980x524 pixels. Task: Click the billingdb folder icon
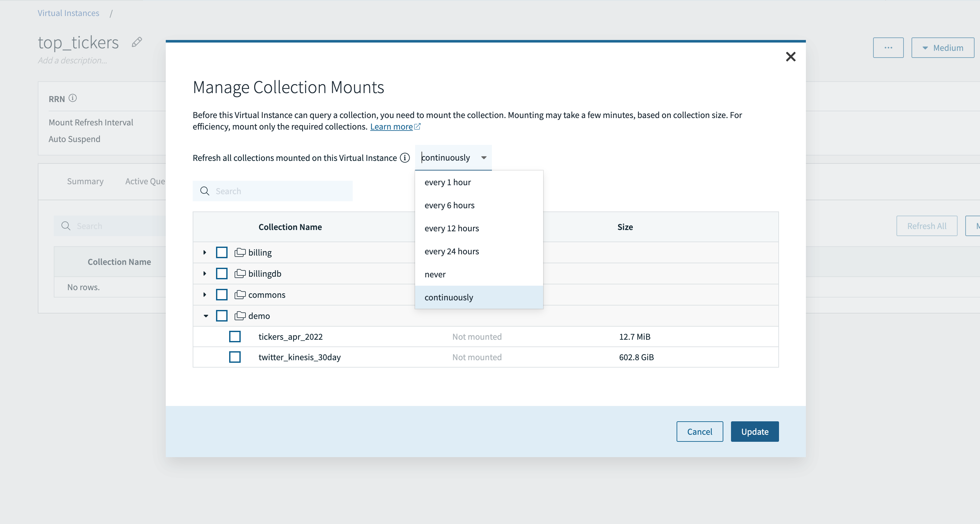(x=240, y=274)
